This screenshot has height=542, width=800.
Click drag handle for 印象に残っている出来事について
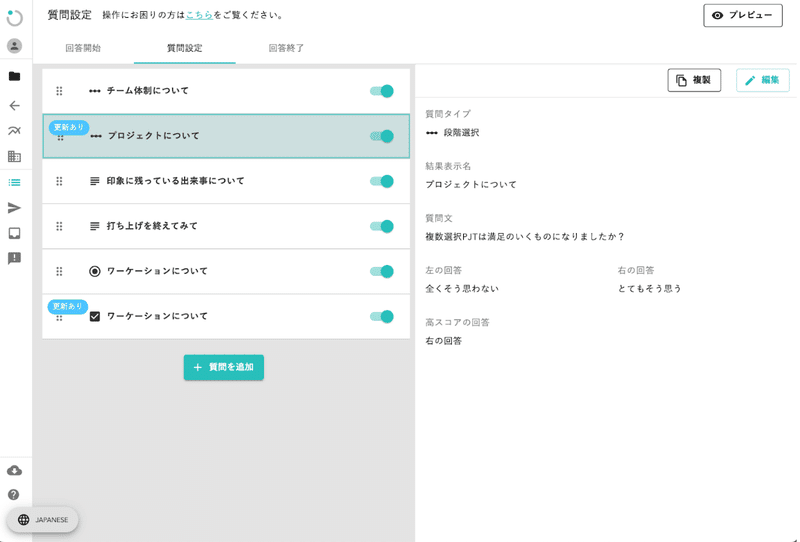tap(59, 181)
